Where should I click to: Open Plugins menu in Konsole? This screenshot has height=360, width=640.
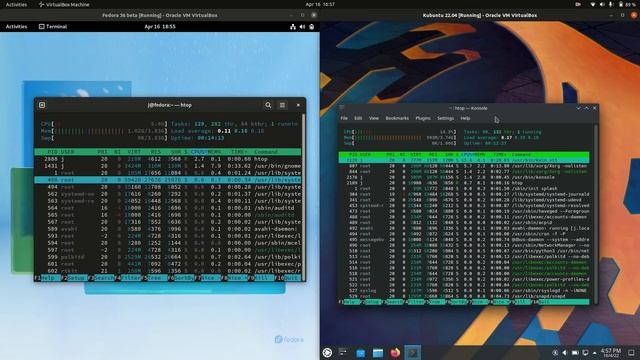coord(423,118)
